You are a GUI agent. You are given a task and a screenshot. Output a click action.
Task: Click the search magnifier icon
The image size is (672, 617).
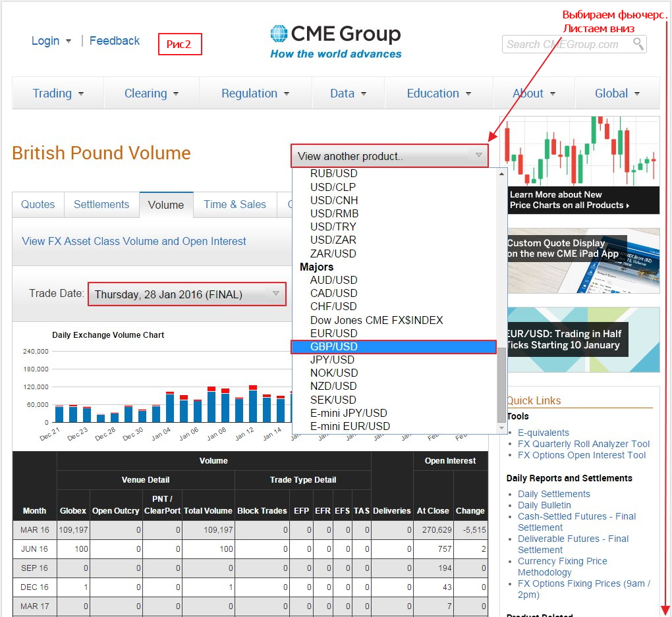(x=638, y=43)
